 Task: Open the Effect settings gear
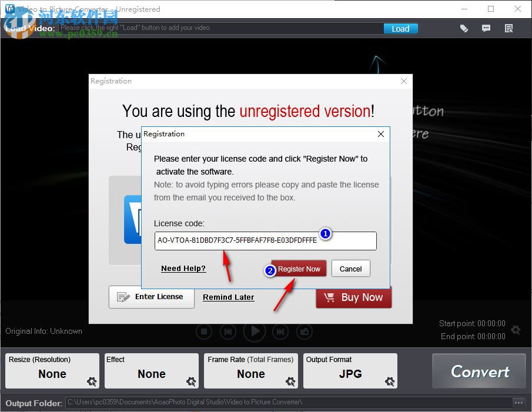click(x=190, y=382)
